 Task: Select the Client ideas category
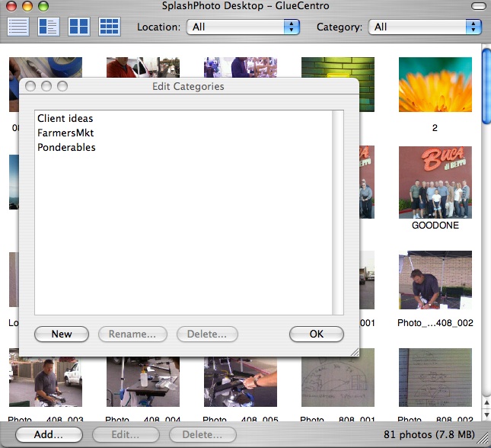coord(65,119)
